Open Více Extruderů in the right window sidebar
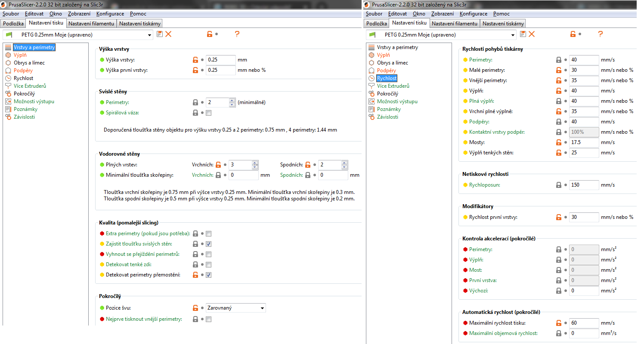Viewport: 644px width, 344px height. pos(393,86)
